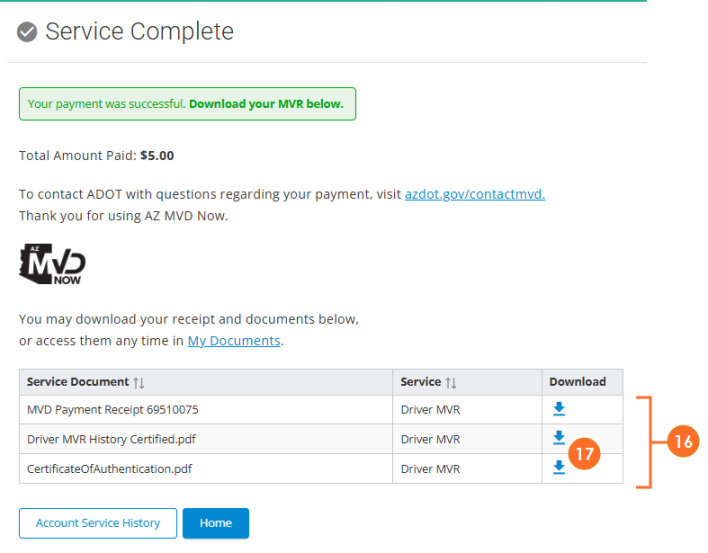
Task: Click the orange 16 annotation marker
Action: click(x=683, y=441)
